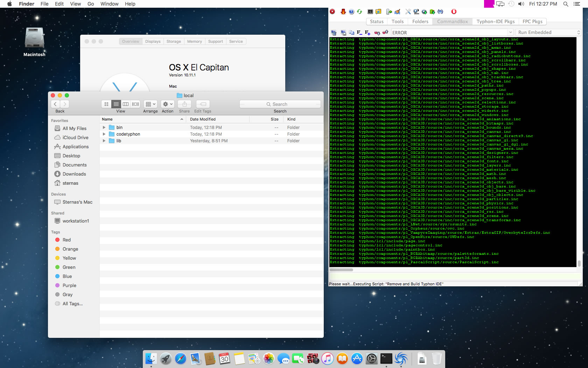Select the Green tag in sidebar
The height and width of the screenshot is (368, 588).
tap(69, 267)
